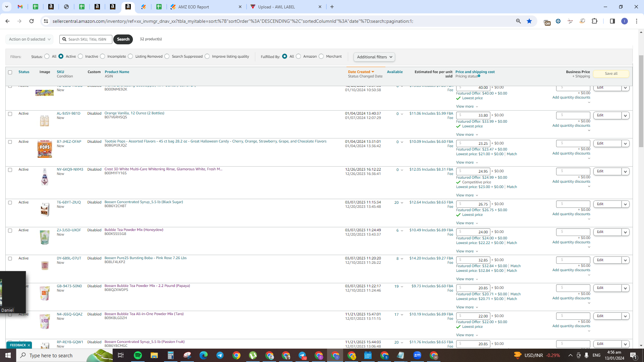Bookmark star icon in address bar

pyautogui.click(x=529, y=21)
